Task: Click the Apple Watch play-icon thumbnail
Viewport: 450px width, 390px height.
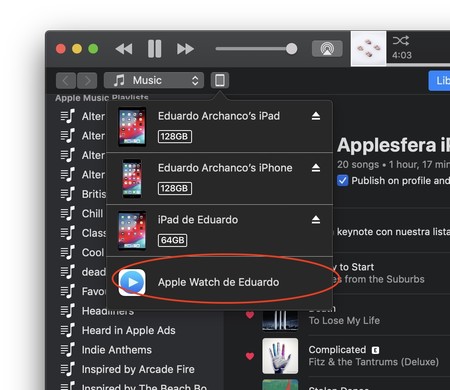Action: 132,282
